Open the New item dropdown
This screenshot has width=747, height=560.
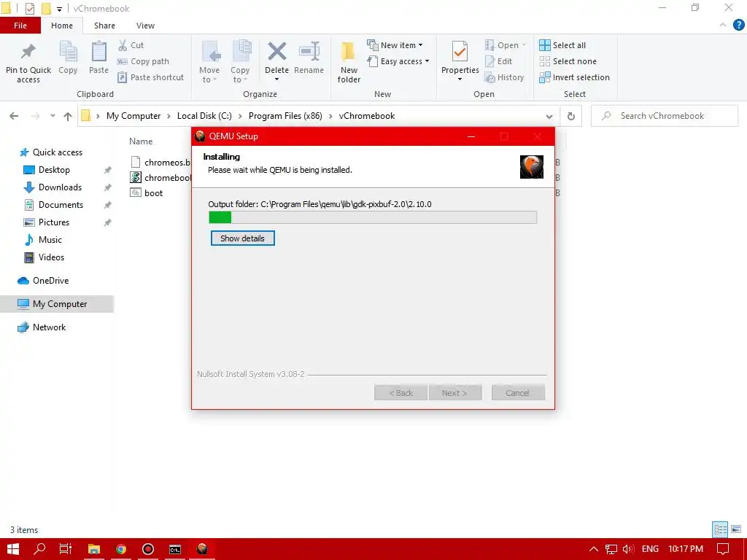coord(395,45)
